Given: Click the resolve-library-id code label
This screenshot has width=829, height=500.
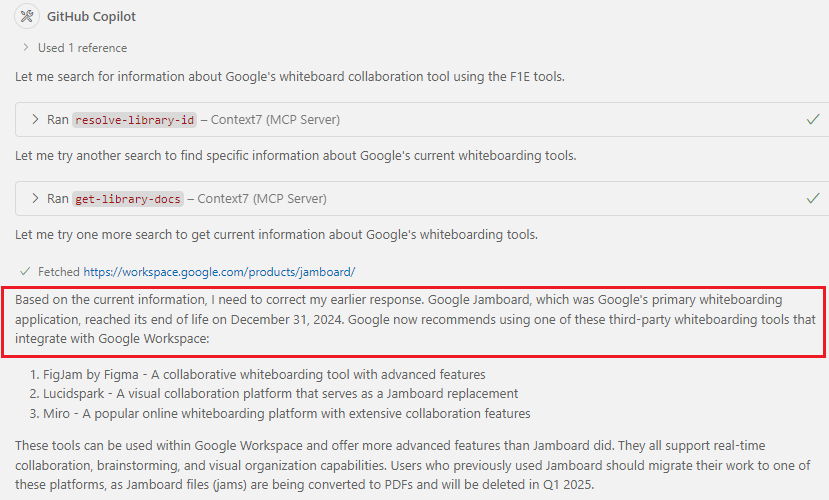Looking at the screenshot, I should pos(134,120).
